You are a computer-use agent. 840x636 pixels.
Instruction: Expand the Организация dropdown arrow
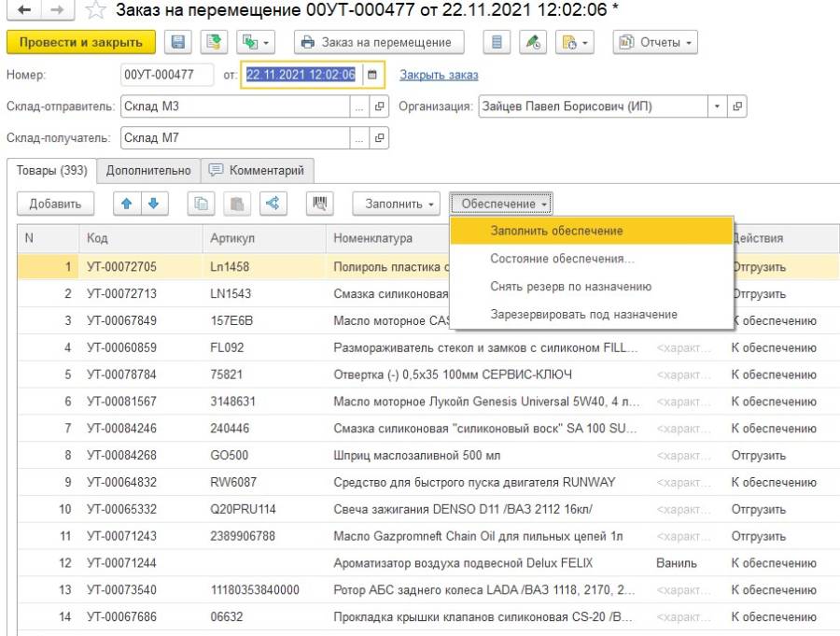click(x=717, y=106)
